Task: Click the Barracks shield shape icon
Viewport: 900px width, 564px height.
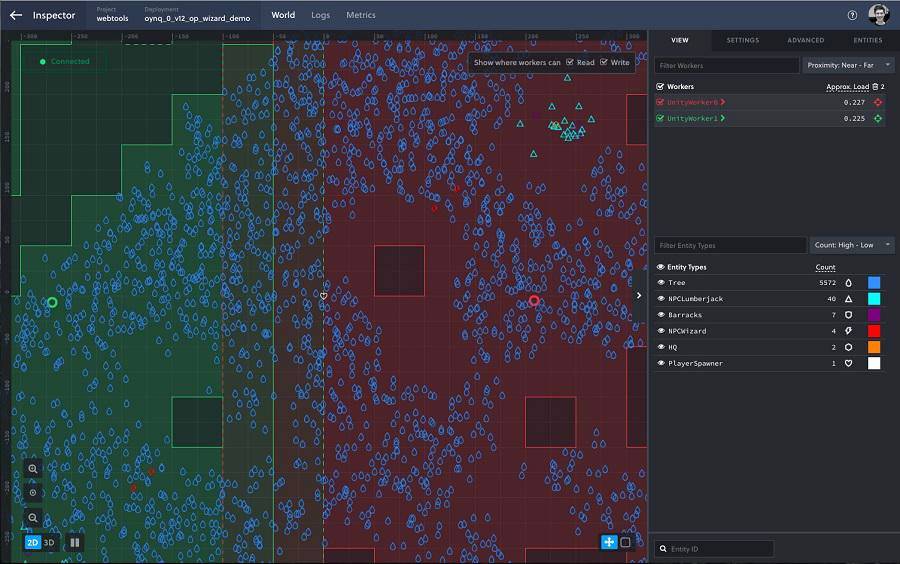Action: point(848,315)
